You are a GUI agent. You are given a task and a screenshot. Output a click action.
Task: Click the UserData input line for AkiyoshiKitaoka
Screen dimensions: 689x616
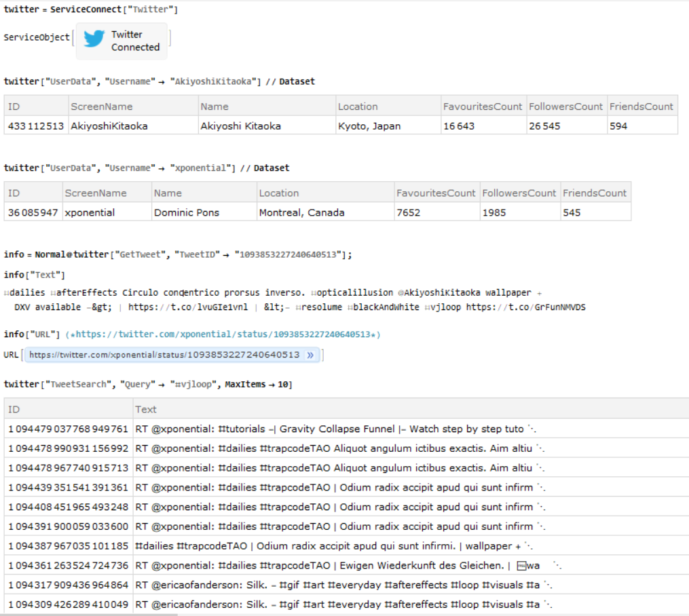click(x=159, y=81)
